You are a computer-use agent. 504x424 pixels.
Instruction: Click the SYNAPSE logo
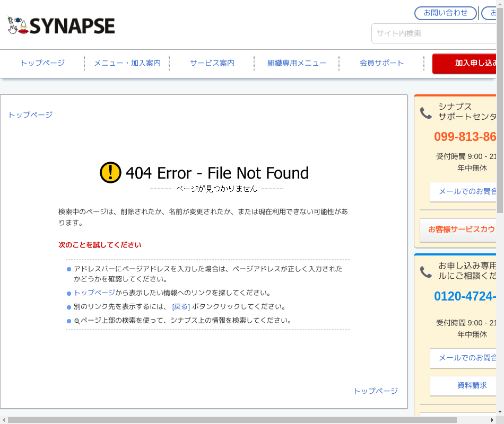click(62, 25)
